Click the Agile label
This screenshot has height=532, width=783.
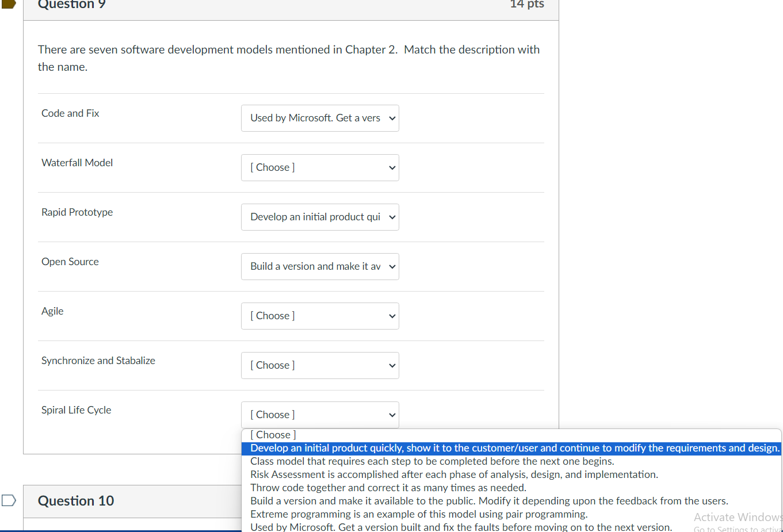[x=52, y=311]
